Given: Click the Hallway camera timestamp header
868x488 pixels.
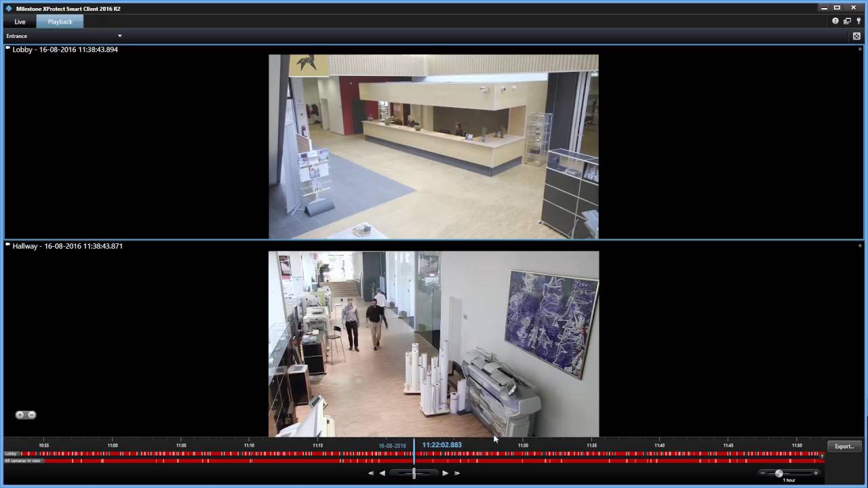Looking at the screenshot, I should pos(68,246).
